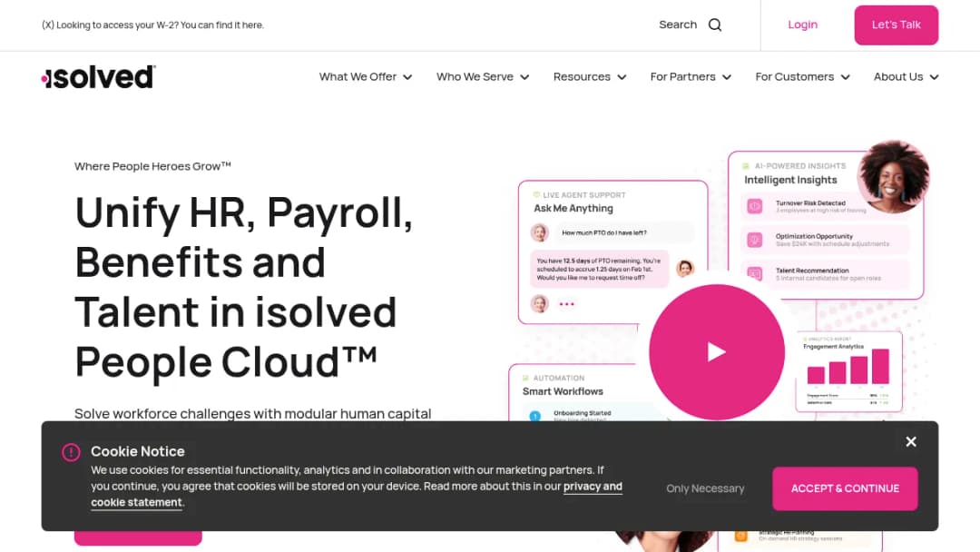Image resolution: width=980 pixels, height=552 pixels.
Task: Click the Engagement Analytics chart thumbnail
Action: (848, 372)
